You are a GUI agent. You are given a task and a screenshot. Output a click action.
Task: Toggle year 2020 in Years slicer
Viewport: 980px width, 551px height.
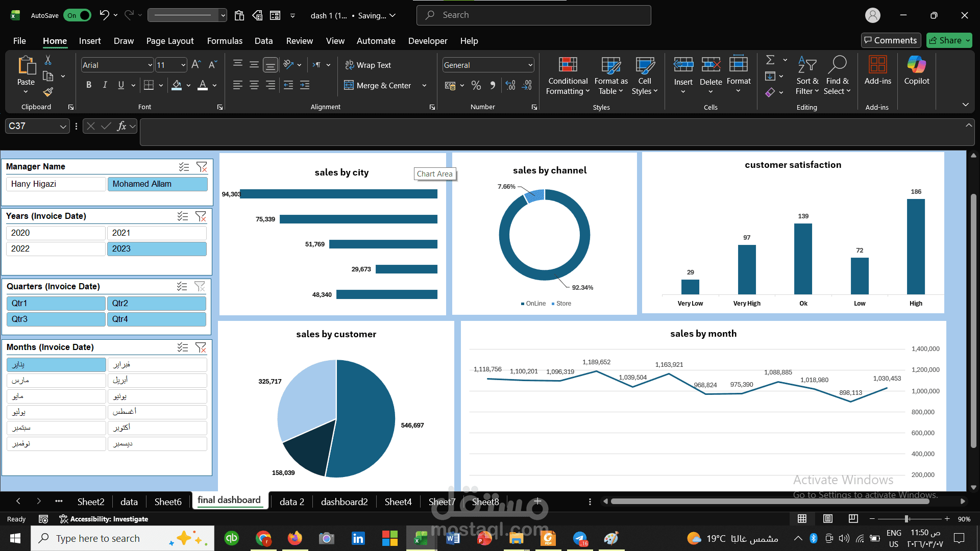pyautogui.click(x=56, y=233)
